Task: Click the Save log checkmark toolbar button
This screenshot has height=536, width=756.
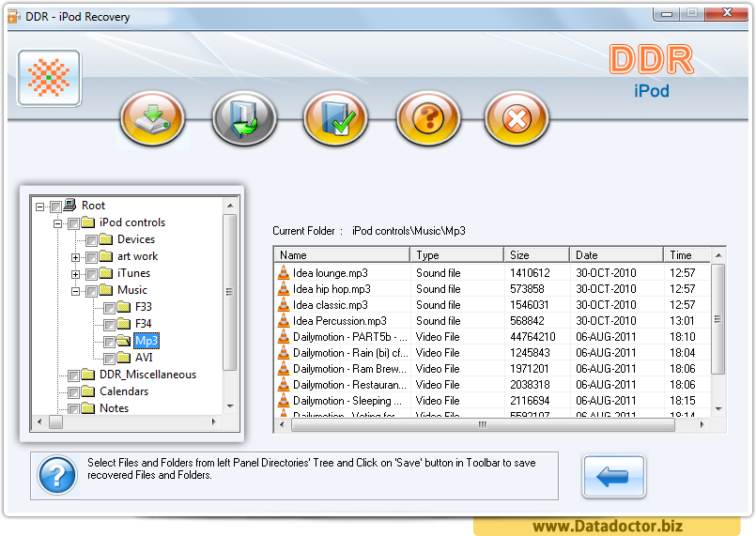Action: [335, 118]
